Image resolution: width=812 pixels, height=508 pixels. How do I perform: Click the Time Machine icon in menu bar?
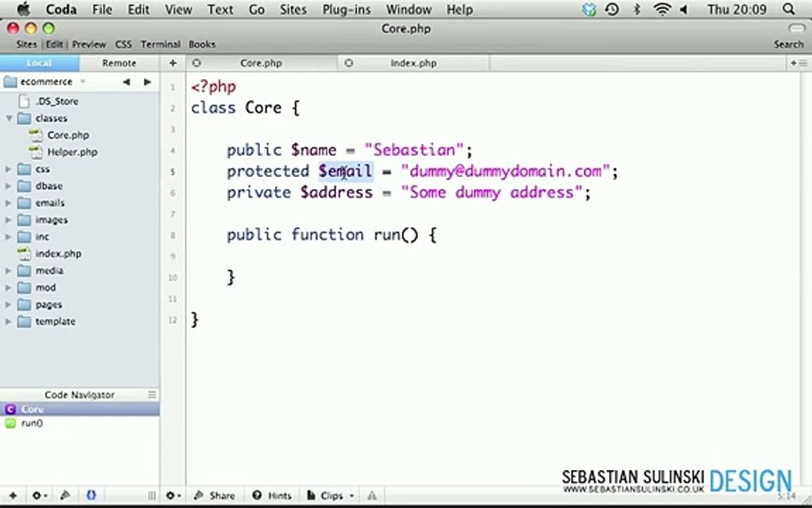612,9
